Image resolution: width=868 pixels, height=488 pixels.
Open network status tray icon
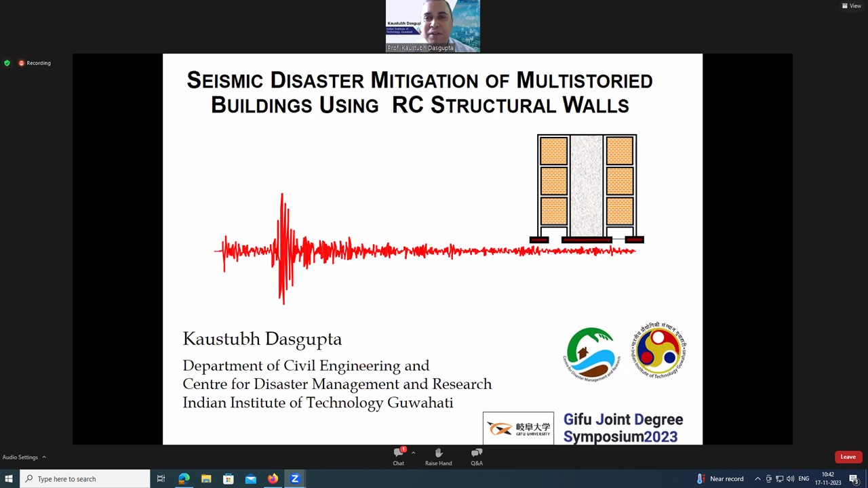(x=779, y=479)
